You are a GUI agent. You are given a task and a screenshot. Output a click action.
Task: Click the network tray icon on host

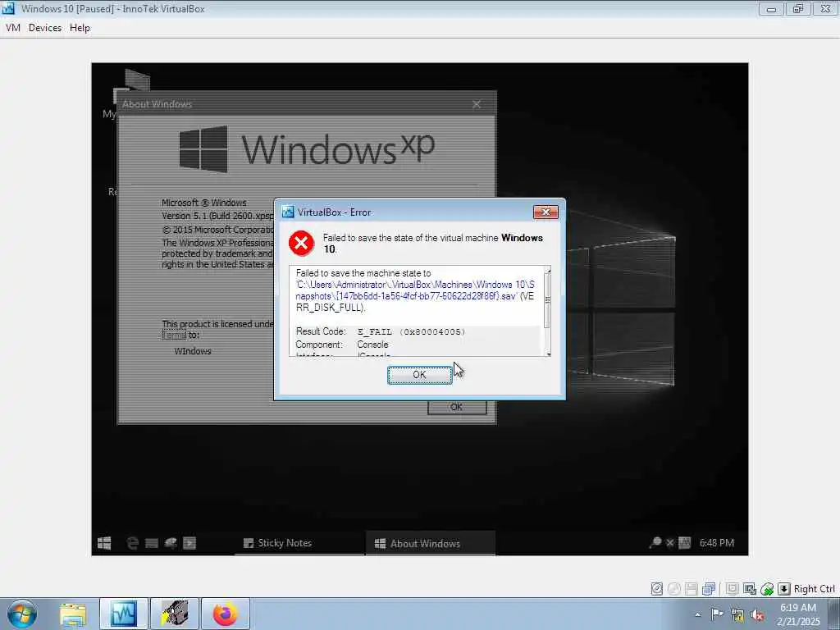737,614
